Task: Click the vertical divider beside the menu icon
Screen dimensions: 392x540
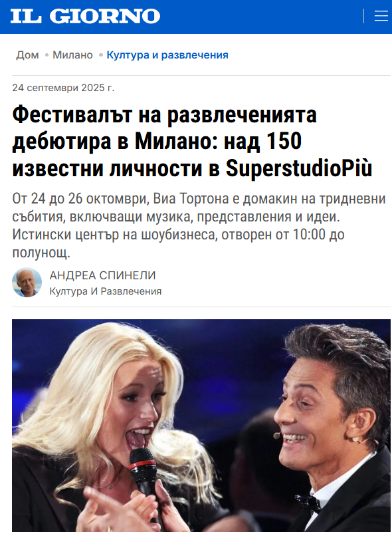Action: pyautogui.click(x=364, y=16)
